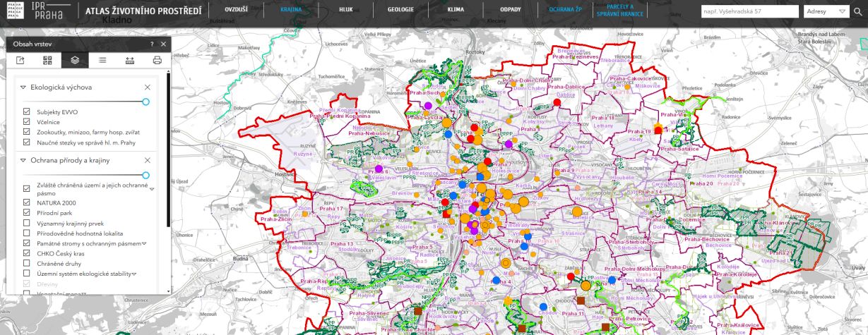Select the layers stack icon
Screen dimensions: 868x335
tap(75, 60)
